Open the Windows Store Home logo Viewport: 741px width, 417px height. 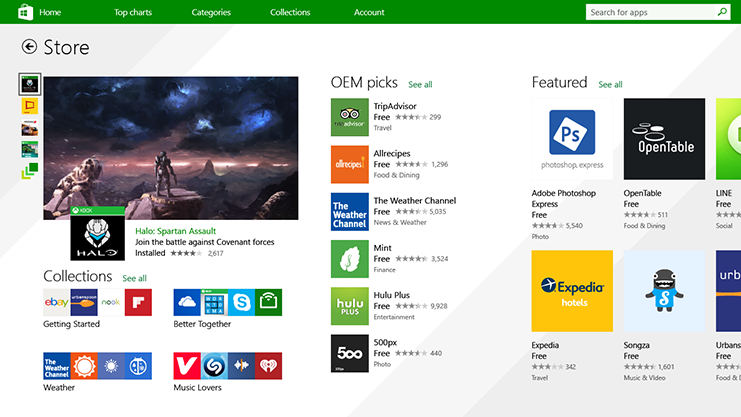[x=26, y=12]
